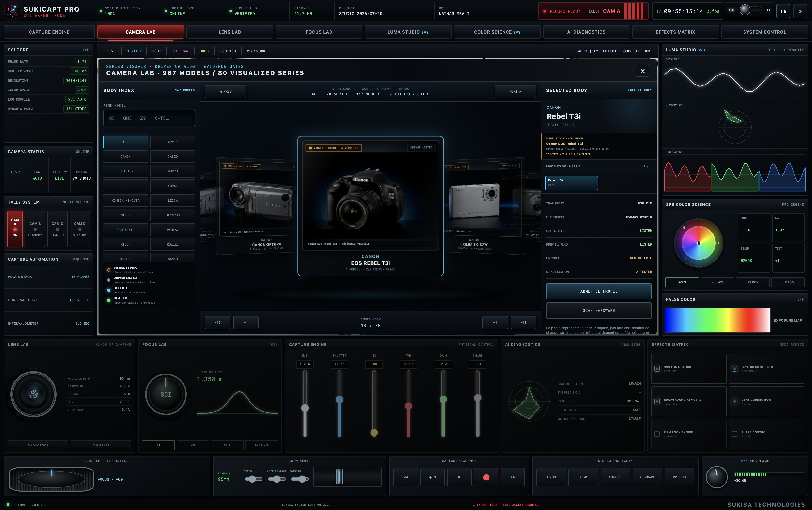Go to the Focus Lab tab

click(319, 32)
